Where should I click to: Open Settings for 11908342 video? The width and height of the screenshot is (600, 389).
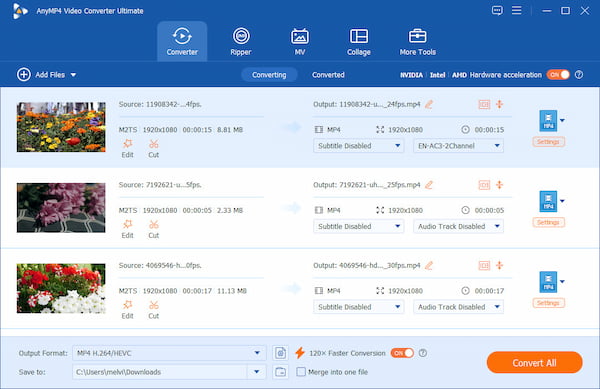point(548,142)
